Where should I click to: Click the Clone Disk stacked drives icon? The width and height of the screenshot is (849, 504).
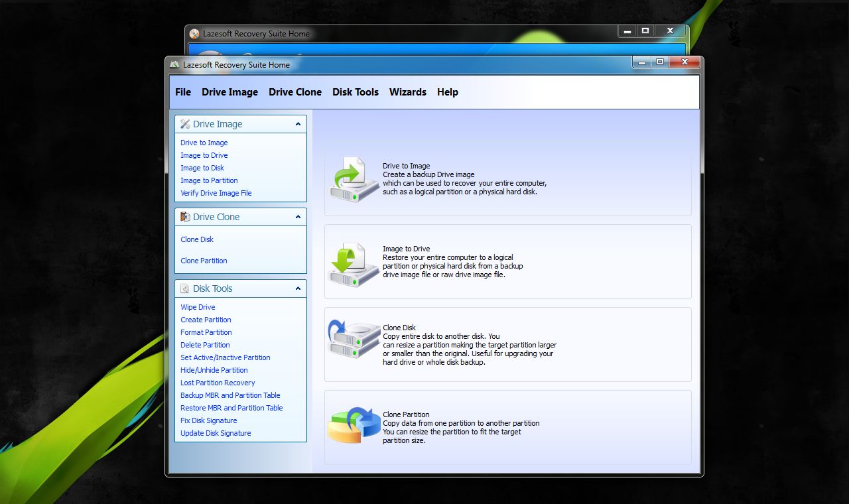coord(354,339)
